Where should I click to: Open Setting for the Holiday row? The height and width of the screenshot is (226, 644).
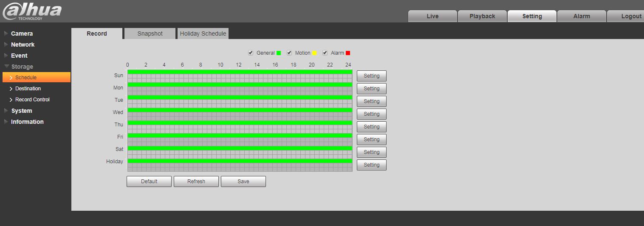click(372, 165)
